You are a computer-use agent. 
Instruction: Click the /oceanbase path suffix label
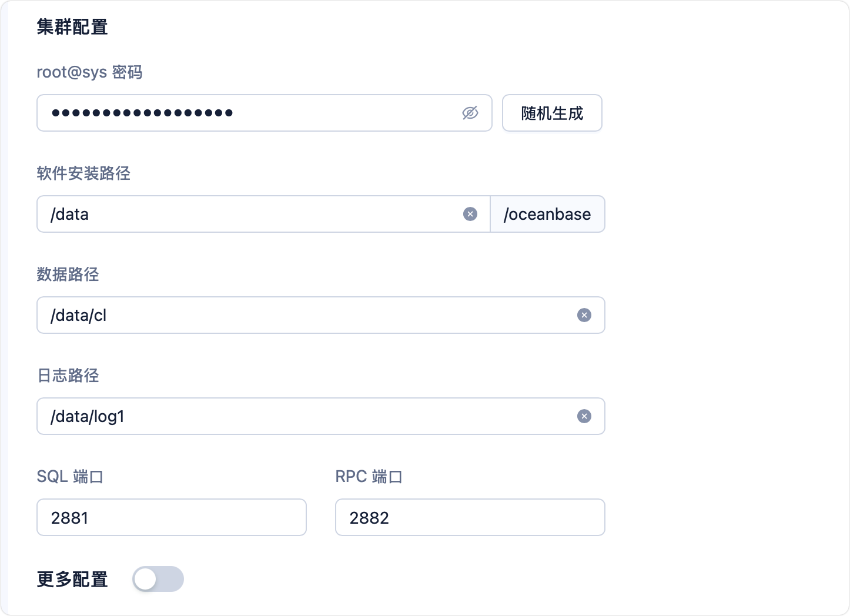tap(547, 214)
